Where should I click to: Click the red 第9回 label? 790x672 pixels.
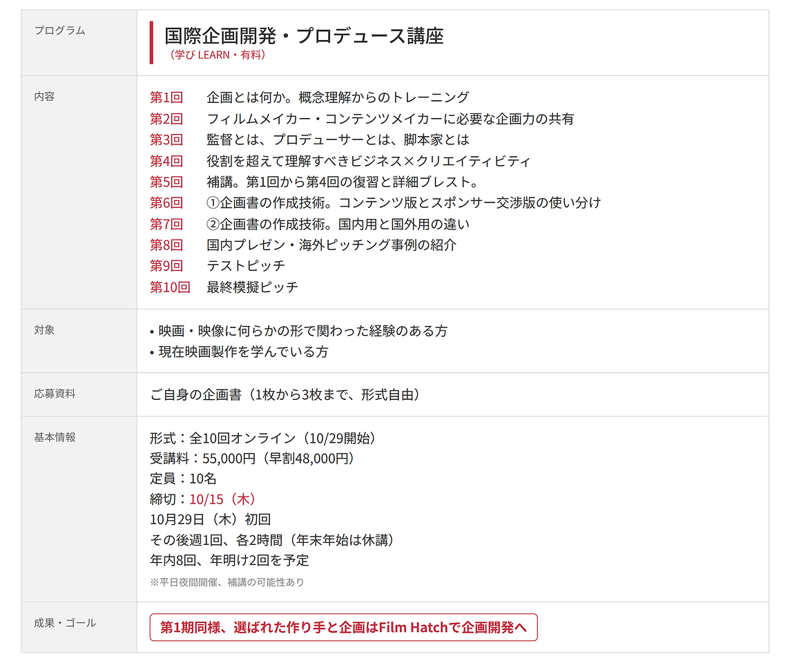point(166,265)
